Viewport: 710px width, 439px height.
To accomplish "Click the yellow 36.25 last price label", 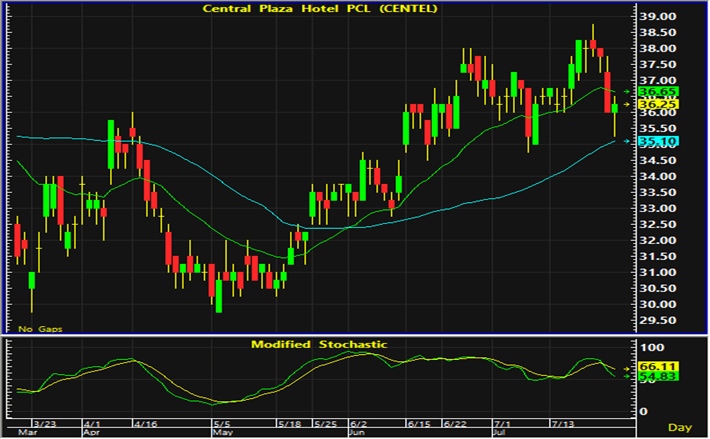I will click(x=657, y=105).
